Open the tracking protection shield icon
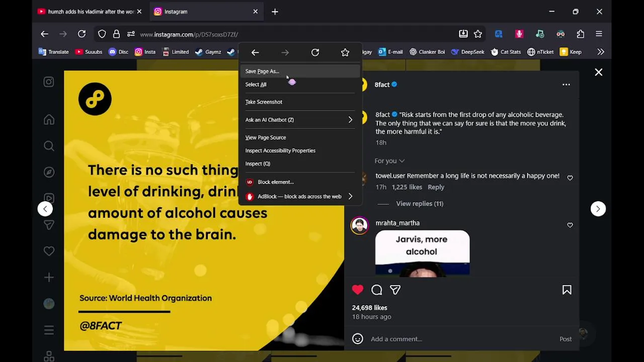644x362 pixels. pos(102,34)
